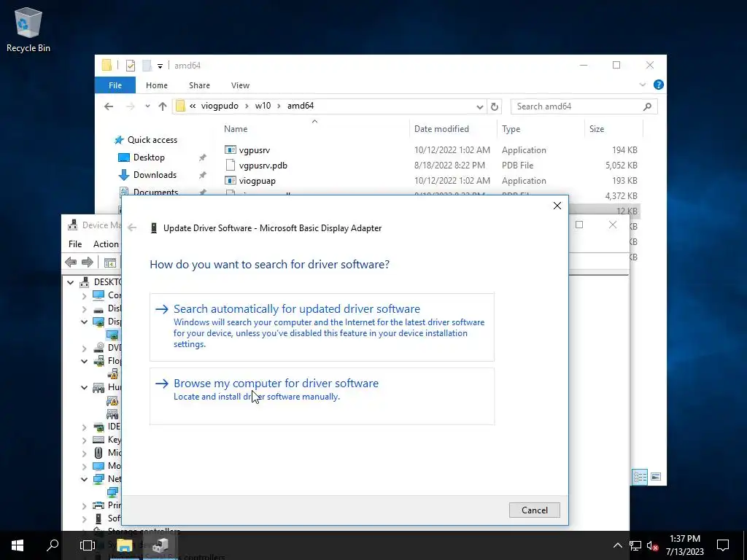Open taskbar search
Viewport: 747px width, 560px height.
click(53, 545)
